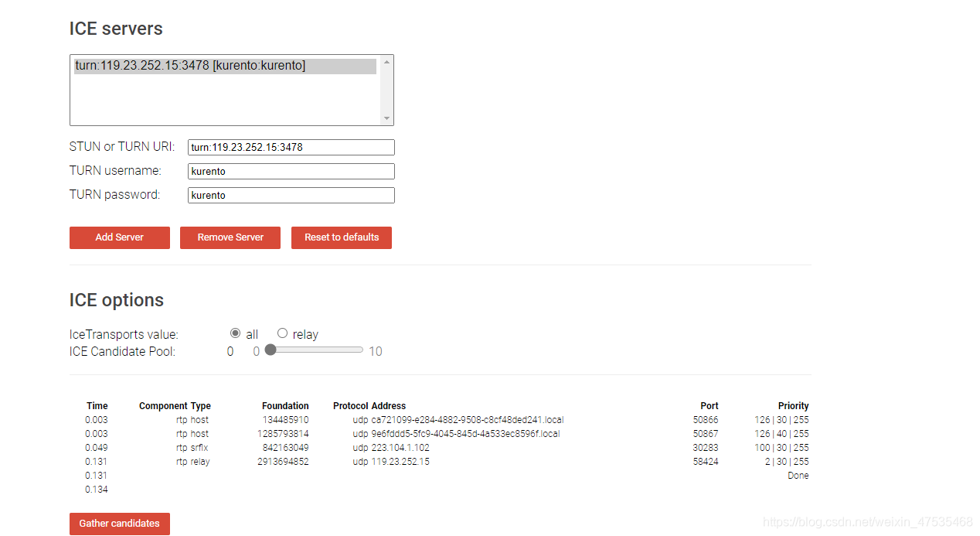This screenshot has width=980, height=536.
Task: Focus the TURN password field
Action: [291, 195]
